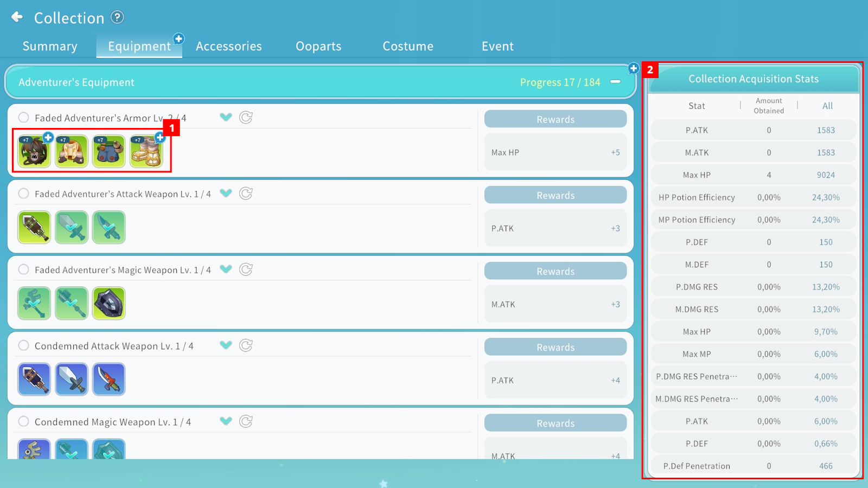This screenshot has height=488, width=868.
Task: Select the Faded Adventurer's Armor radio button
Action: [x=23, y=118]
